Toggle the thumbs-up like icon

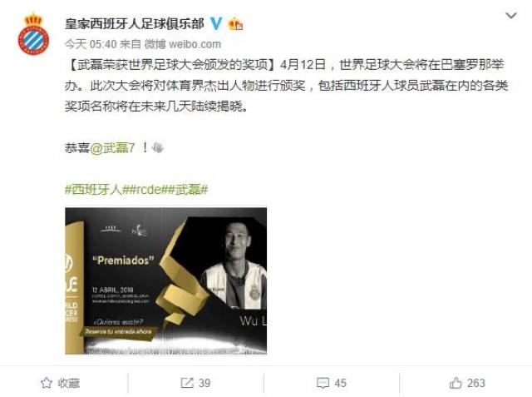pos(456,383)
